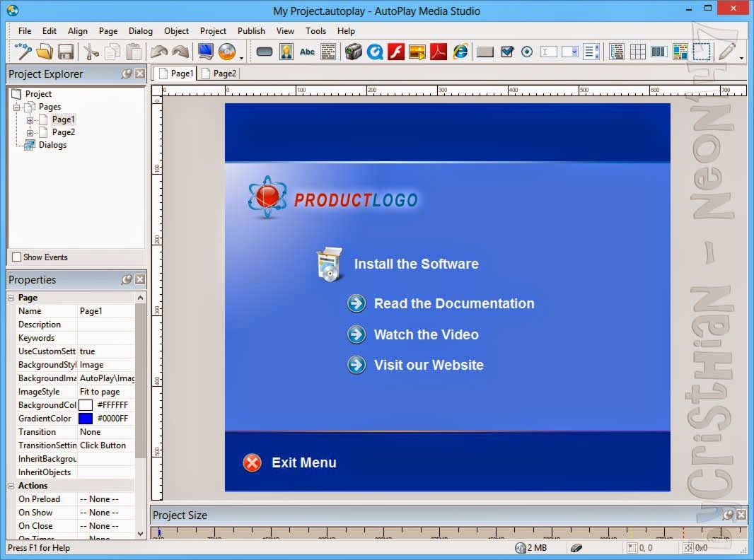This screenshot has width=754, height=560.
Task: Insert a Grid object from the toolbar
Action: (637, 52)
